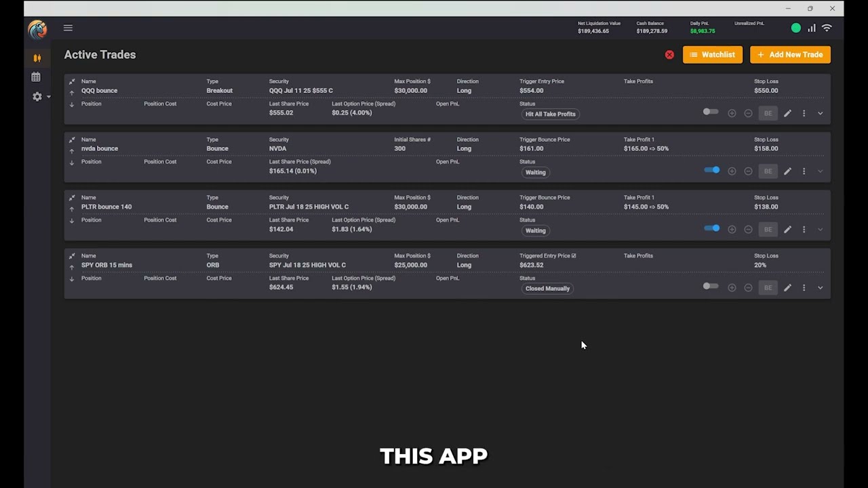
Task: Move PLTR bounce 140 trade down
Action: (x=72, y=221)
